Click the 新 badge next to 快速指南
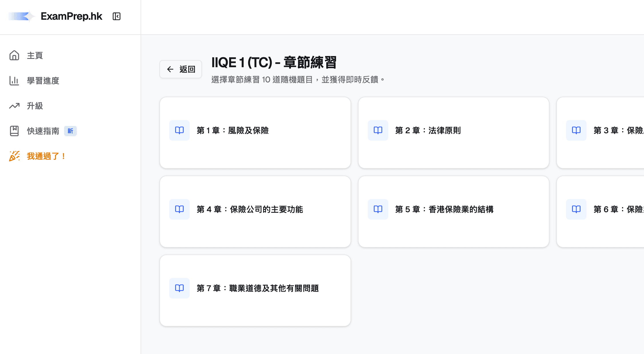Screen dimensions: 644x354 click(x=70, y=131)
